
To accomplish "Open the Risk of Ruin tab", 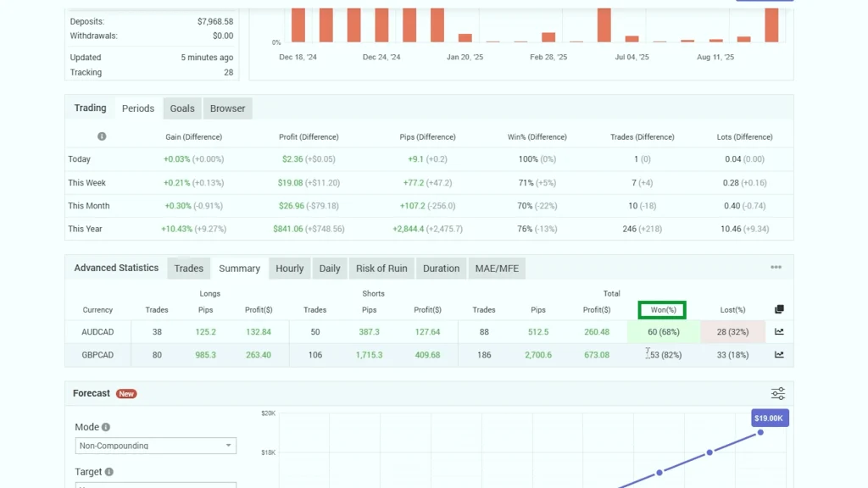I will pyautogui.click(x=381, y=269).
